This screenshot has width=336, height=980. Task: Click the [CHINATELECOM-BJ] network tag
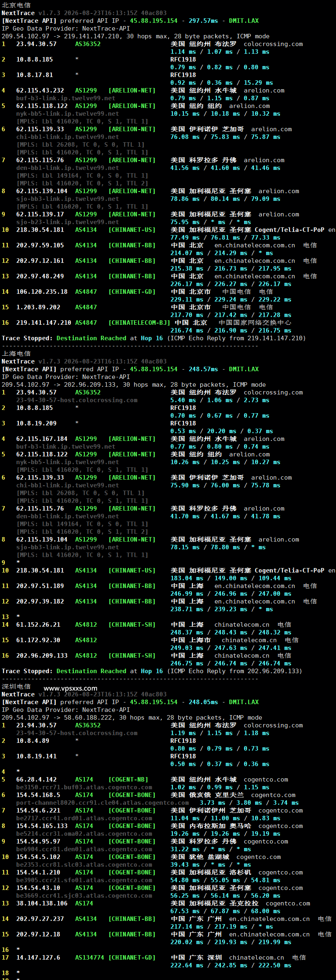point(139,323)
